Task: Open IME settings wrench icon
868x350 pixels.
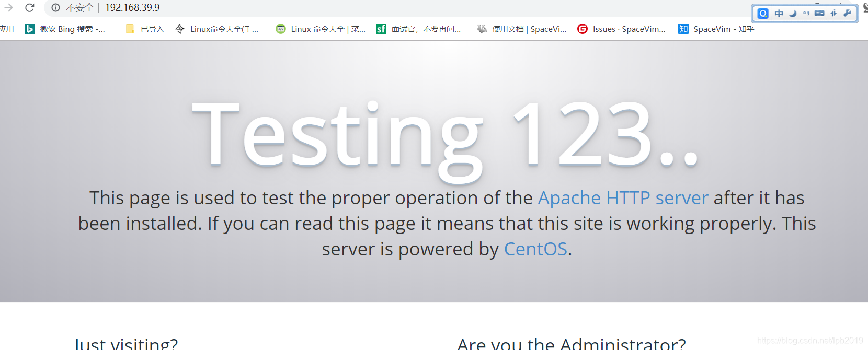Action: click(x=848, y=14)
